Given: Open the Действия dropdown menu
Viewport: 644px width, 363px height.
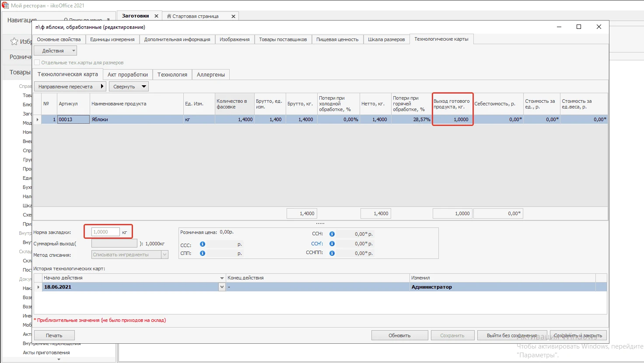Looking at the screenshot, I should pyautogui.click(x=56, y=51).
